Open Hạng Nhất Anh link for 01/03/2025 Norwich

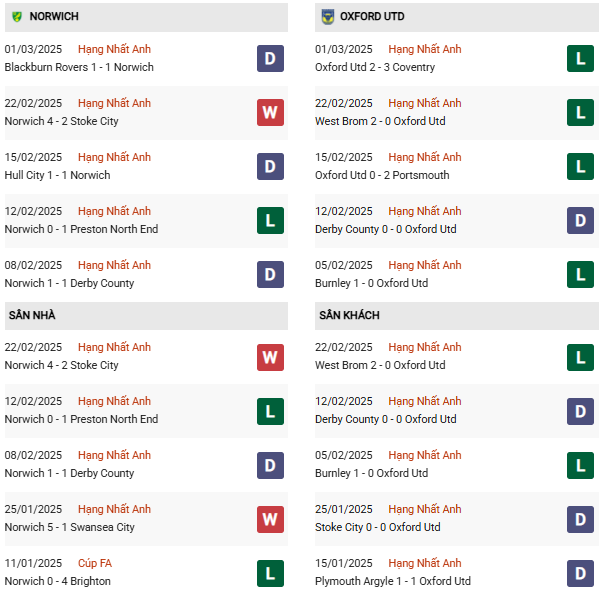[114, 49]
